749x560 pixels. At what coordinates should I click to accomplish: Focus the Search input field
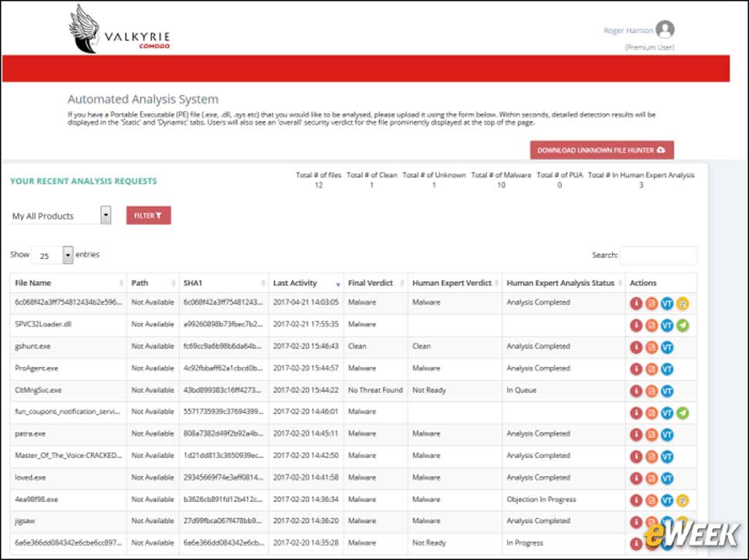658,255
